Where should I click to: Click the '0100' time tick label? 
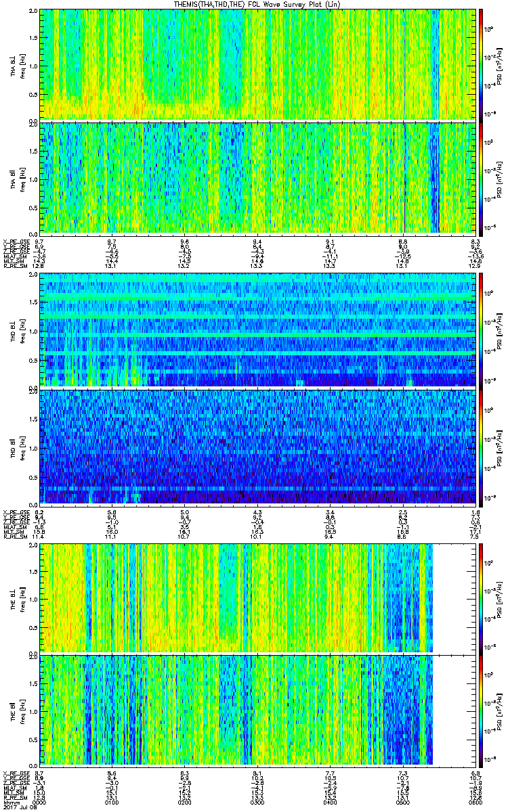coord(112,801)
